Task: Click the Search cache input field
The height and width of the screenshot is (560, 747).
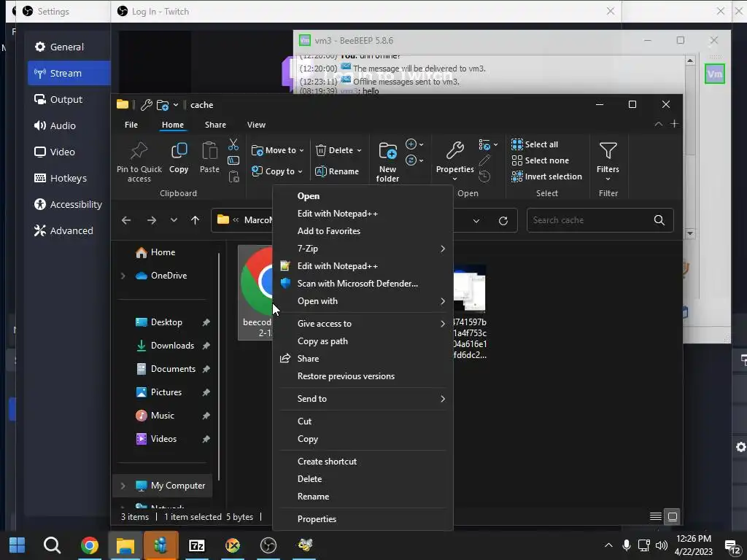Action: tap(591, 220)
